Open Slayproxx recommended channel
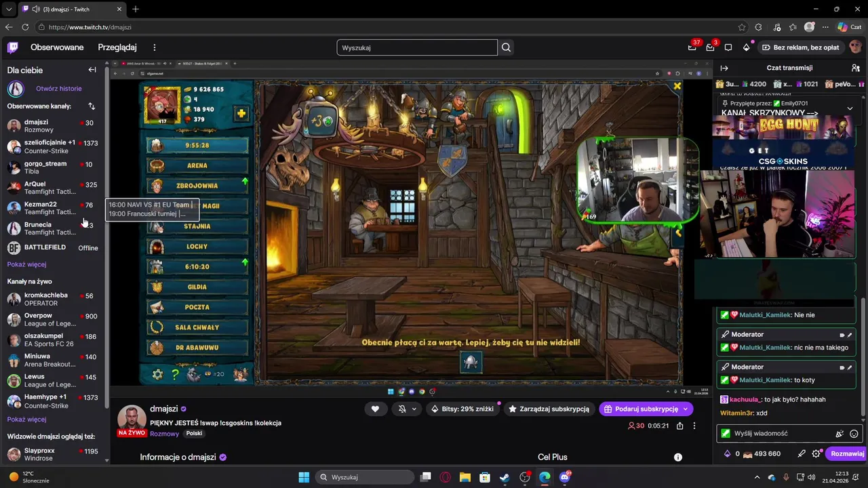Image resolution: width=868 pixels, height=488 pixels. (x=53, y=454)
